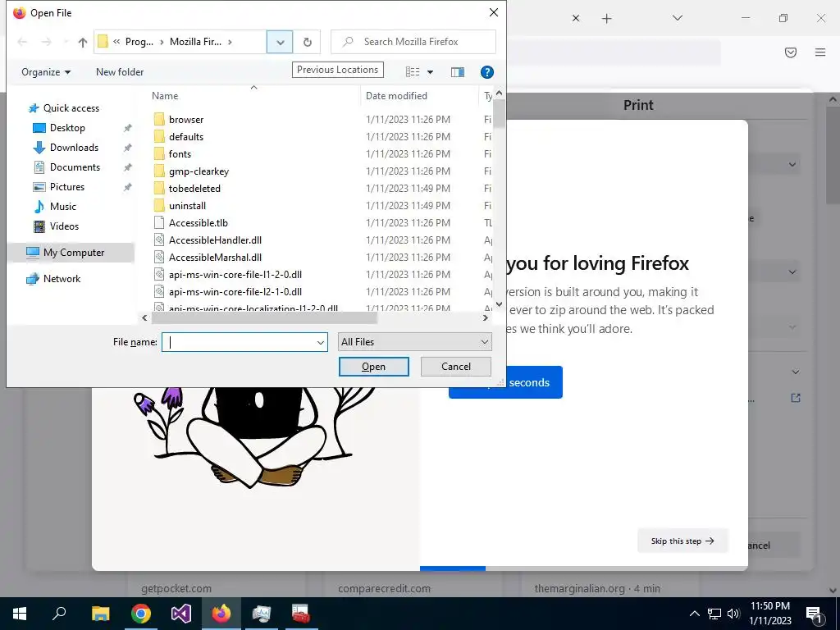Click the Open button

pos(373,367)
